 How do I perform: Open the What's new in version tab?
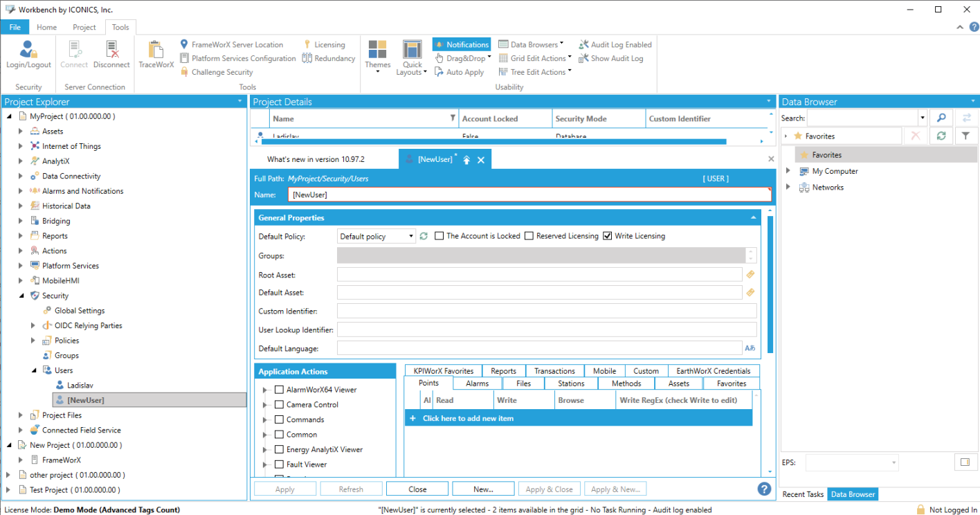(316, 159)
